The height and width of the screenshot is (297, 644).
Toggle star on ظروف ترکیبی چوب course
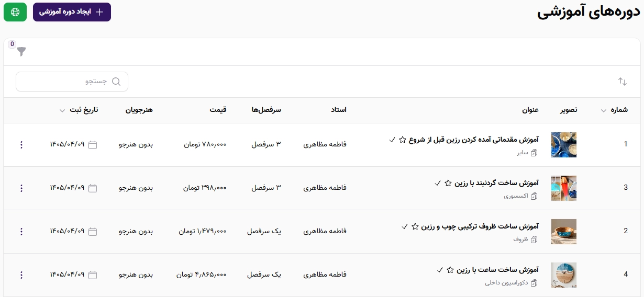(415, 226)
